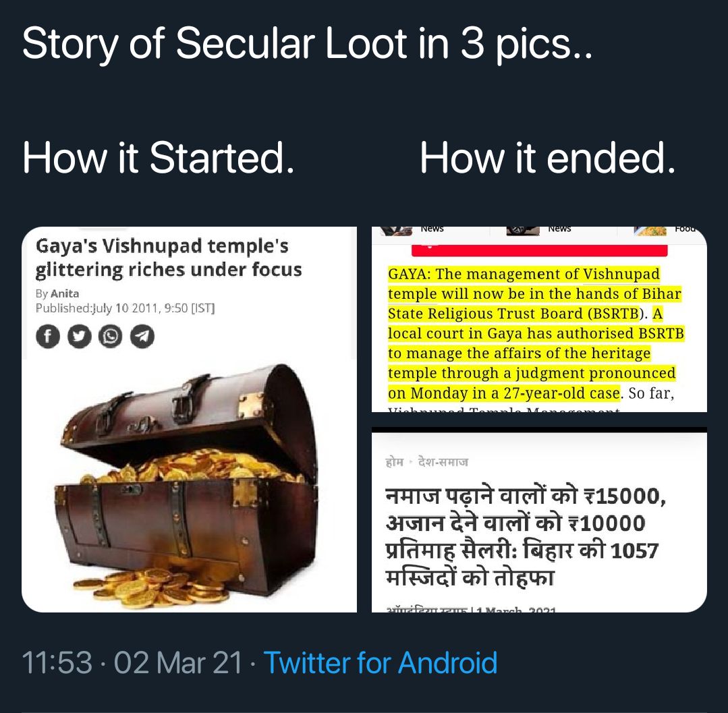Share the article via Twitter icon
This screenshot has height=713, width=728.
(79, 336)
